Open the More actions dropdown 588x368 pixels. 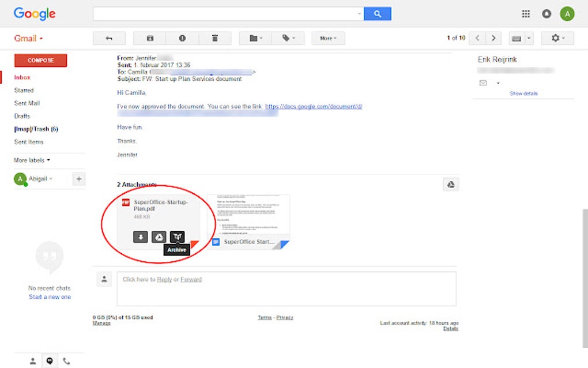coord(327,38)
